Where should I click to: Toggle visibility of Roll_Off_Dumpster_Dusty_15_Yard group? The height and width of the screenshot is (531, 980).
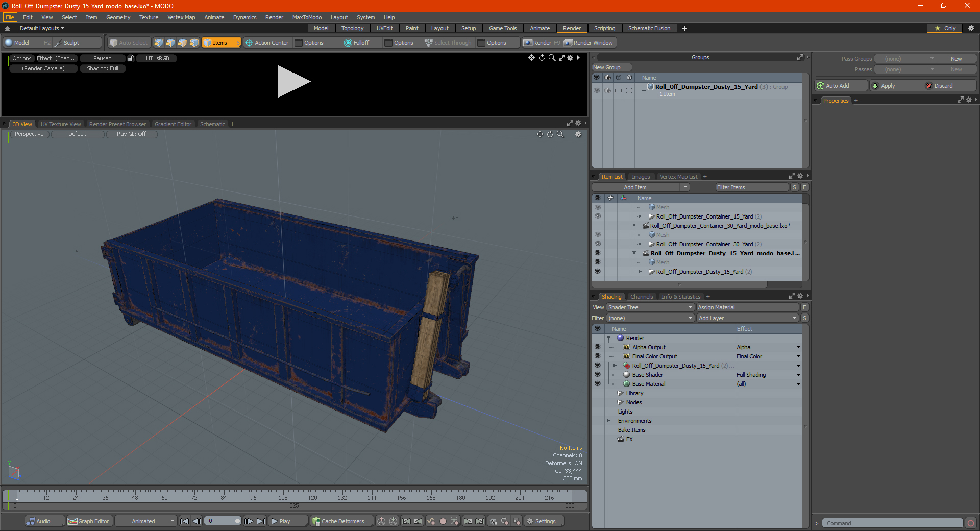coord(597,90)
